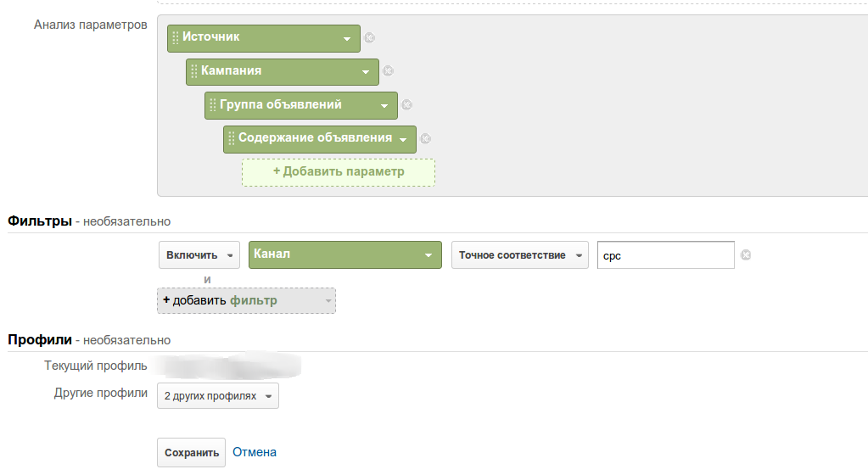The height and width of the screenshot is (475, 868).
Task: Open the Канал filter dimension dropdown
Action: [x=344, y=255]
